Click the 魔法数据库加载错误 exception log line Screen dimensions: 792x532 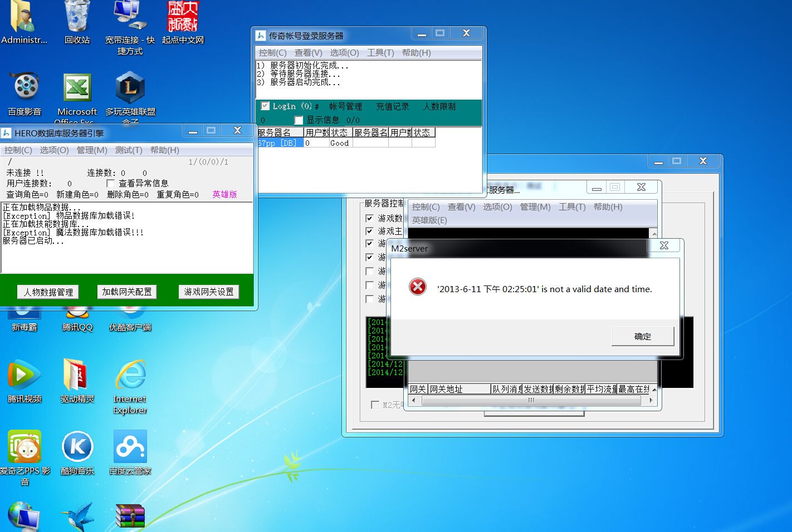point(73,232)
